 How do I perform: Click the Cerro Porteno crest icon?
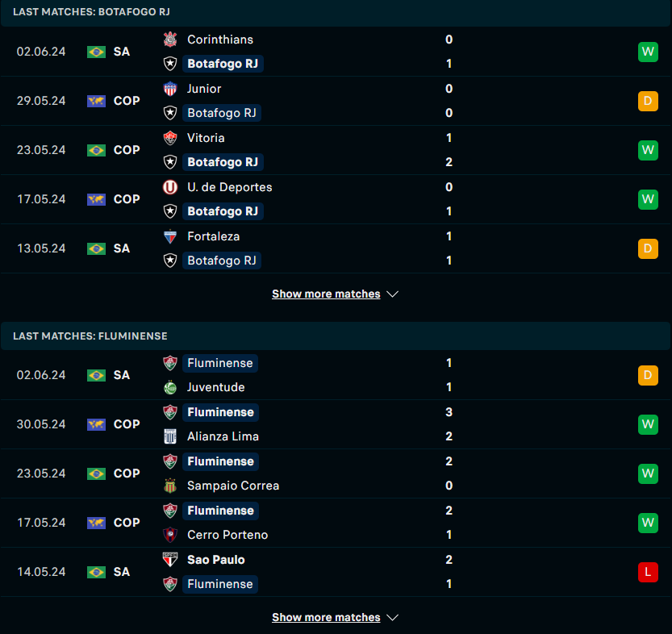[170, 535]
